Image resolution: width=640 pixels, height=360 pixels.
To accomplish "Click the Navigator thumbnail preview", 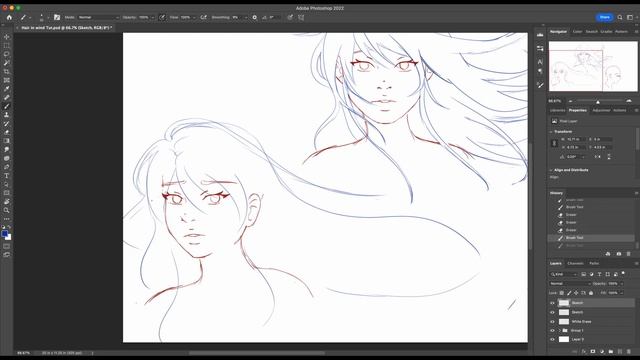I will (593, 66).
